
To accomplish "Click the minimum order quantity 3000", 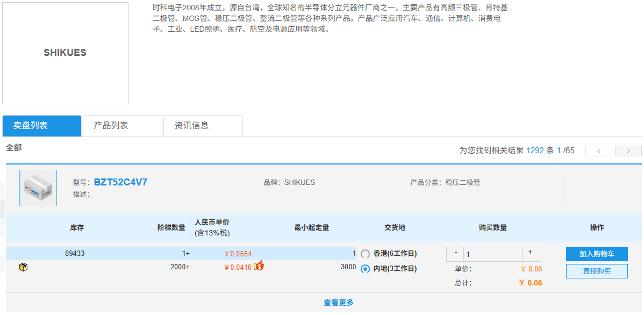I will pos(348,267).
